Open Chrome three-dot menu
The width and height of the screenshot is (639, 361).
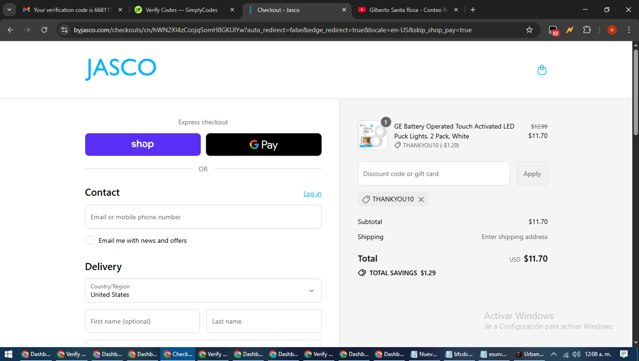point(628,30)
